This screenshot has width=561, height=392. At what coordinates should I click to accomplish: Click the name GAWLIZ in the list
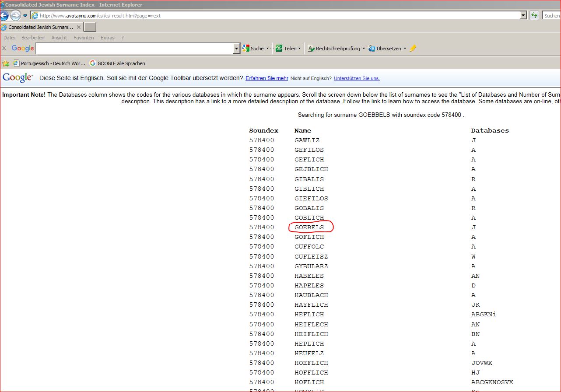tap(307, 140)
